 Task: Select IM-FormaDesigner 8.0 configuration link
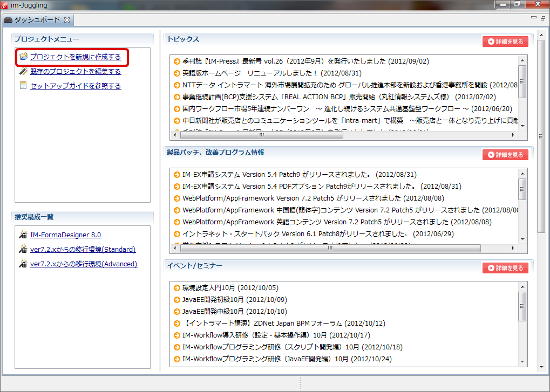click(x=66, y=235)
